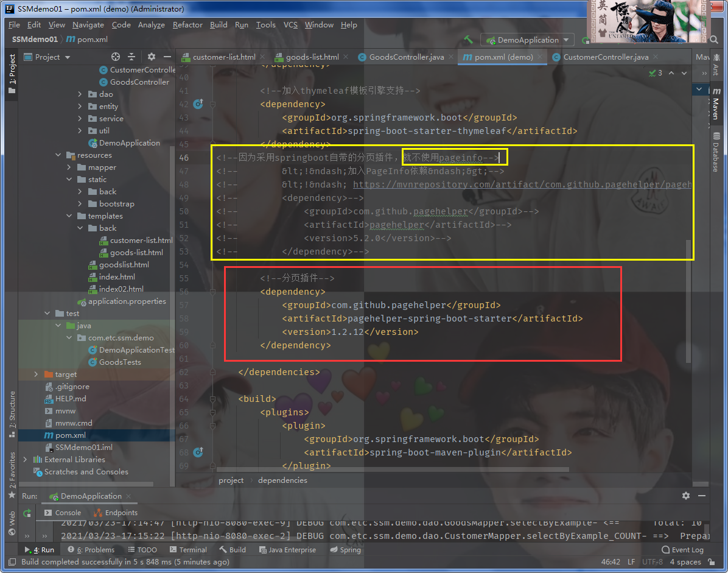Open the Analyze menu
The width and height of the screenshot is (728, 573).
(x=152, y=25)
